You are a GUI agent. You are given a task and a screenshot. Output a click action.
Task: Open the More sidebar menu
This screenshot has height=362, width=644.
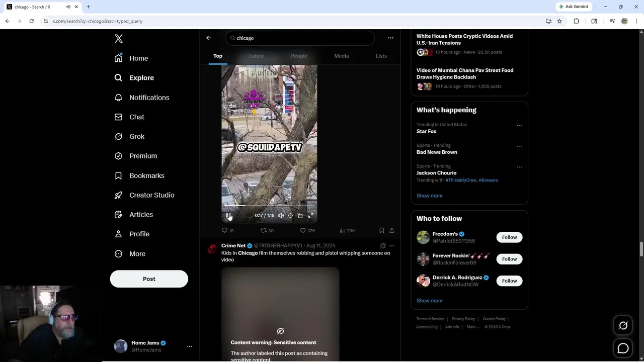click(130, 253)
